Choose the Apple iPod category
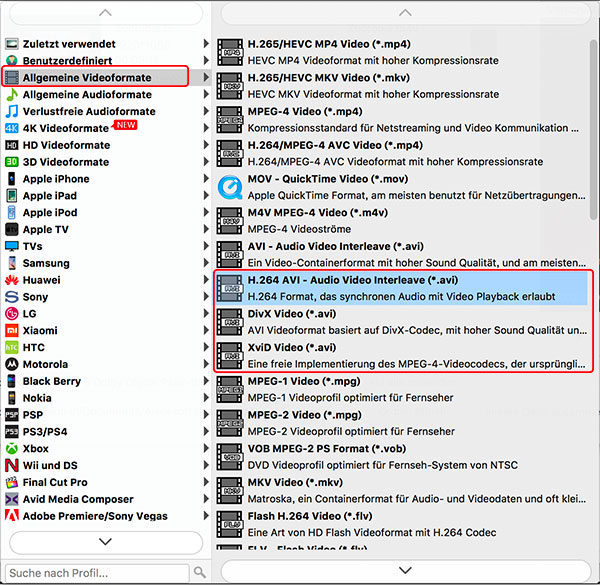Screen dimensions: 600x585 click(x=105, y=212)
